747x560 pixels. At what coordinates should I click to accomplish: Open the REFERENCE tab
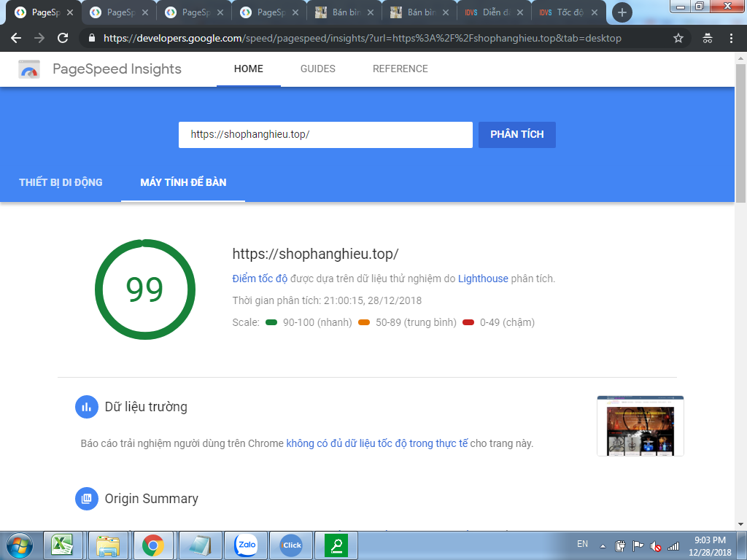click(400, 69)
